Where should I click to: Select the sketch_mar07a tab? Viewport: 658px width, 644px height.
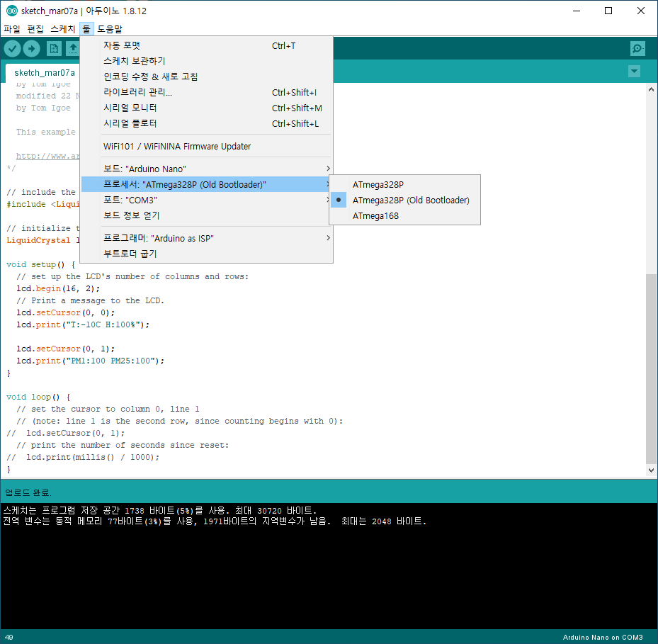tap(45, 73)
